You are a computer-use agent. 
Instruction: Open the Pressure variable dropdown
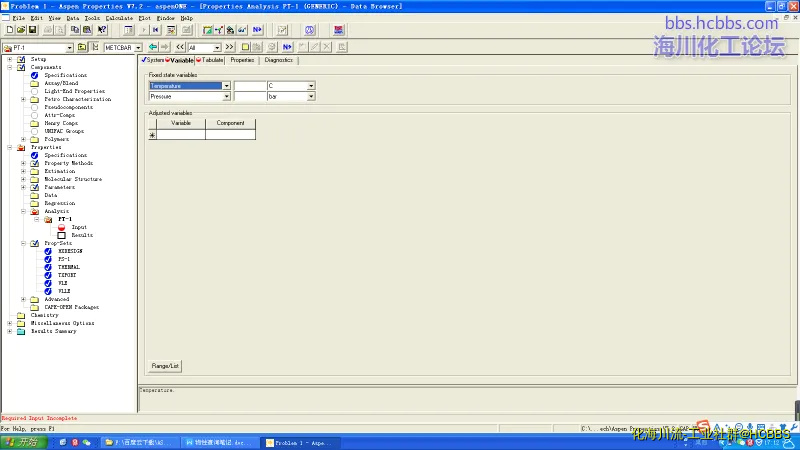click(x=226, y=96)
